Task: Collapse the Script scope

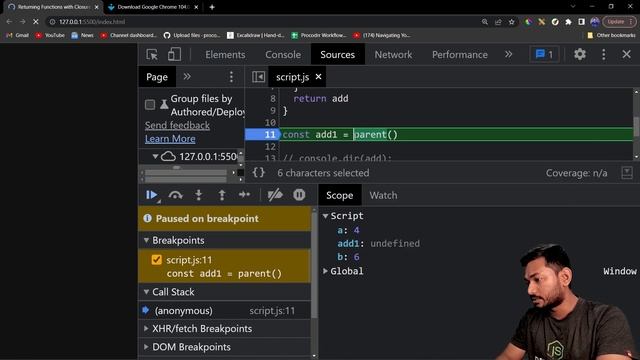Action: coord(325,216)
